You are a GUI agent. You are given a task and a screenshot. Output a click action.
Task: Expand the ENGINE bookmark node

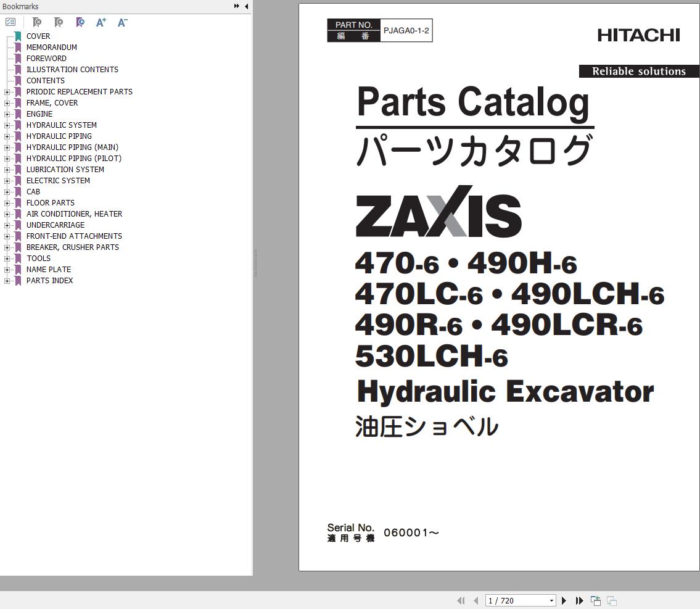(7, 114)
